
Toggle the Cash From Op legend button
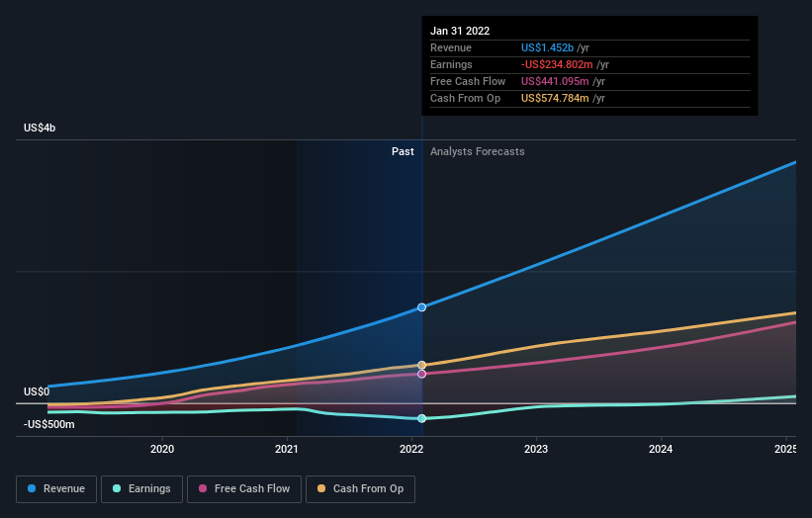click(x=360, y=489)
